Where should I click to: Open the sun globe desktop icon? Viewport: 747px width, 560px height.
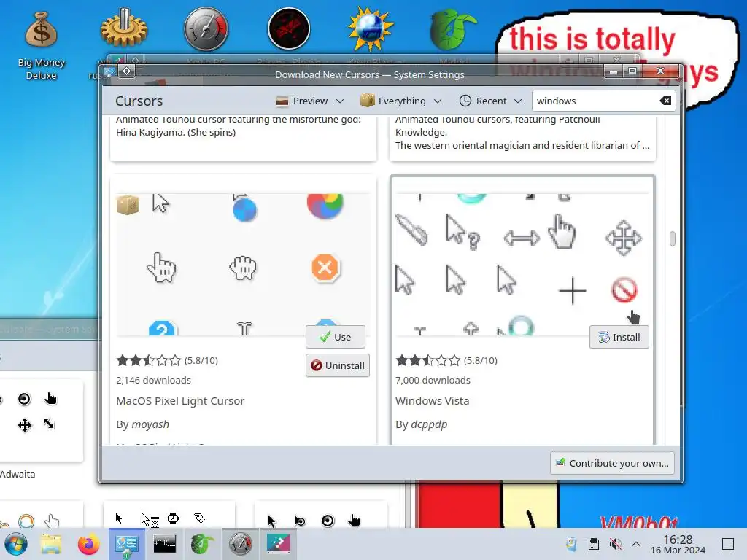click(371, 28)
